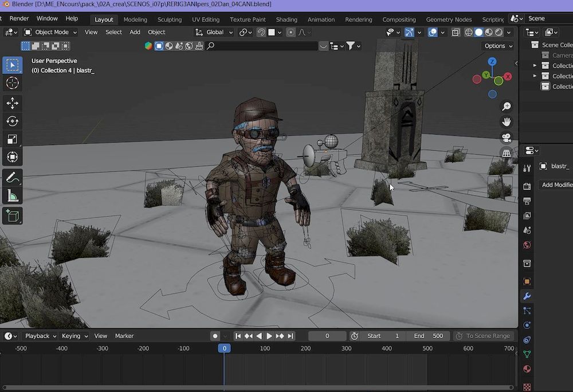The height and width of the screenshot is (392, 573).
Task: Open the Modifier properties wrench tab
Action: (x=527, y=296)
